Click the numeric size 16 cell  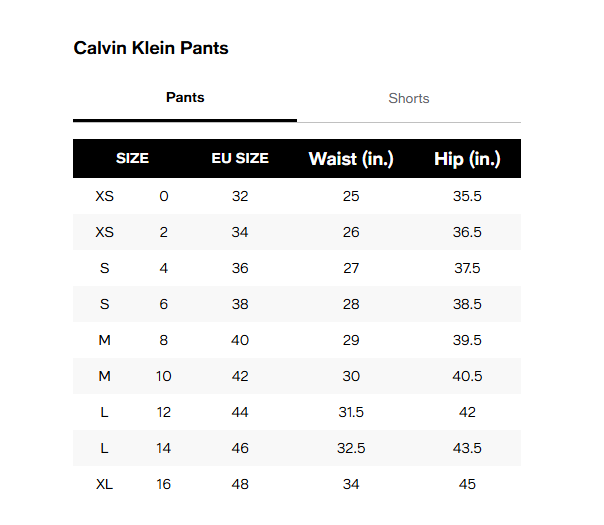(x=164, y=484)
